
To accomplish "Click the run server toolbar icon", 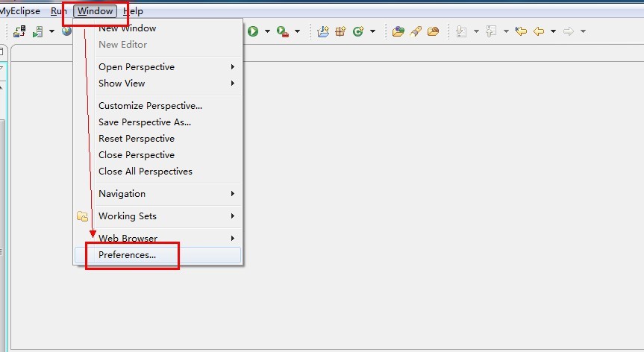I will [38, 31].
